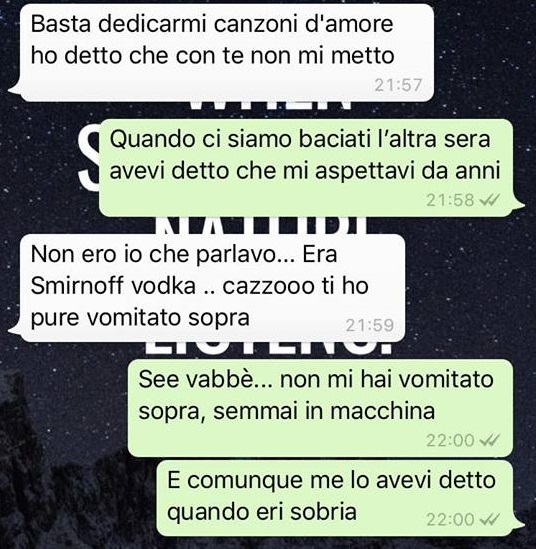Tap the text 'ho detto che con te non mi metto'

coord(213,56)
